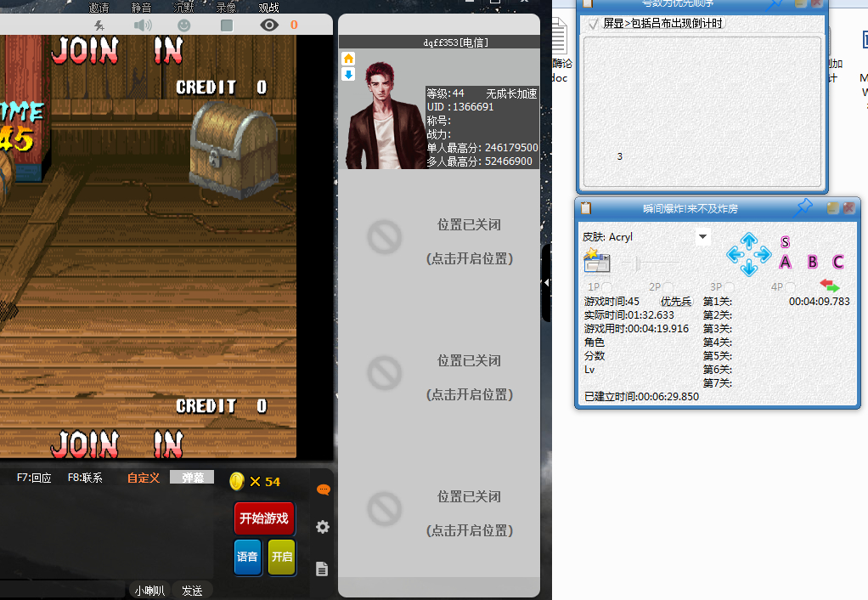This screenshot has height=600, width=868.
Task: Toggle spectator eye icon
Action: click(269, 25)
